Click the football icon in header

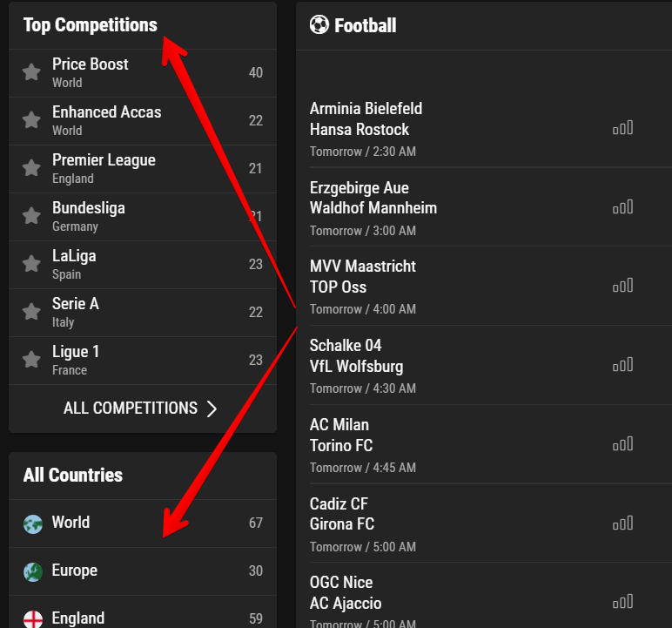(319, 25)
